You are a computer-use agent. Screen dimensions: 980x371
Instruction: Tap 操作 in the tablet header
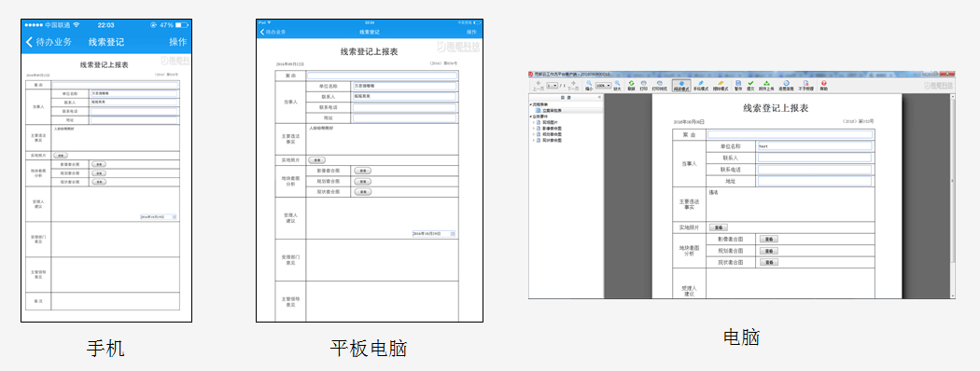click(x=471, y=32)
